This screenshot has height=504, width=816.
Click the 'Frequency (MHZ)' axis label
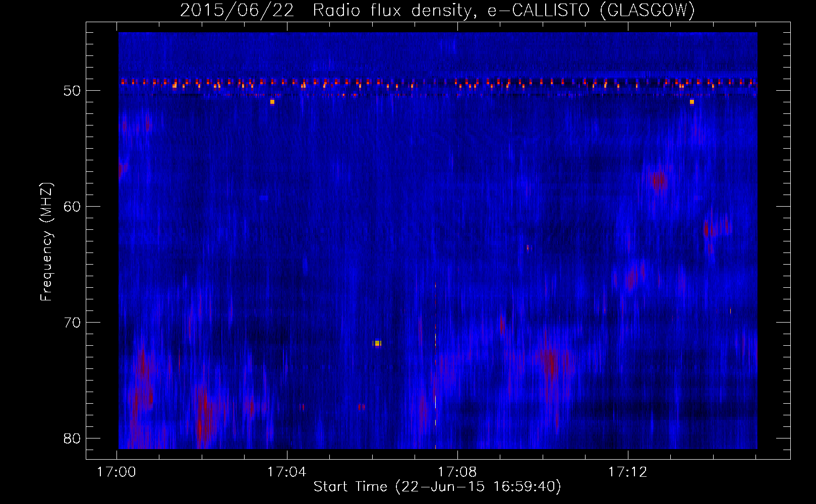tap(46, 242)
